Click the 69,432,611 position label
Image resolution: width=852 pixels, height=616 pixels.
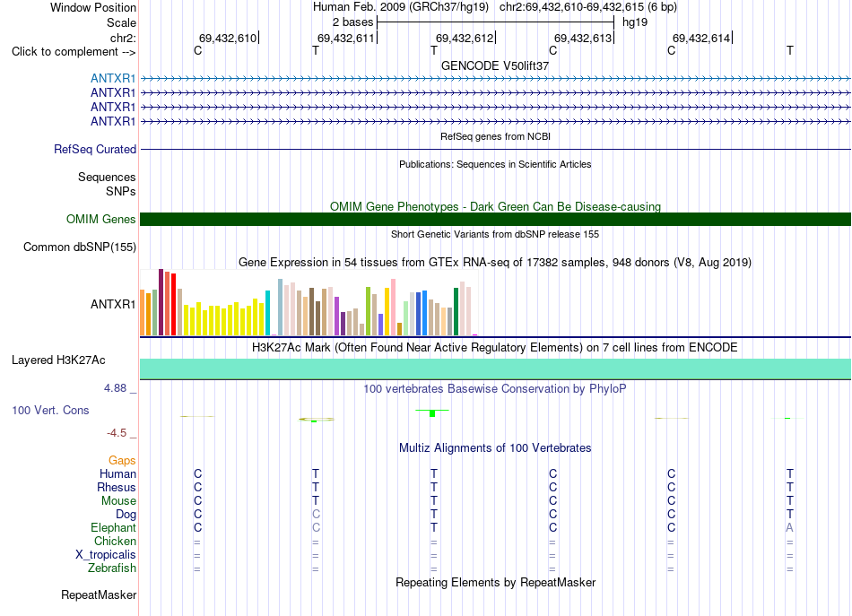tap(345, 38)
